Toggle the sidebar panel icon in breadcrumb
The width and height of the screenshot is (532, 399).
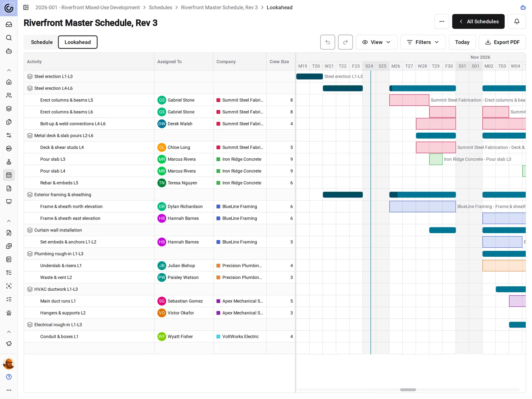tap(26, 7)
